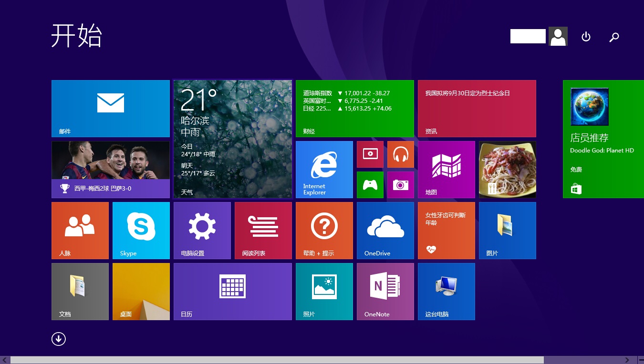
Task: Open the 这台电脑 This PC tile
Action: click(x=447, y=292)
